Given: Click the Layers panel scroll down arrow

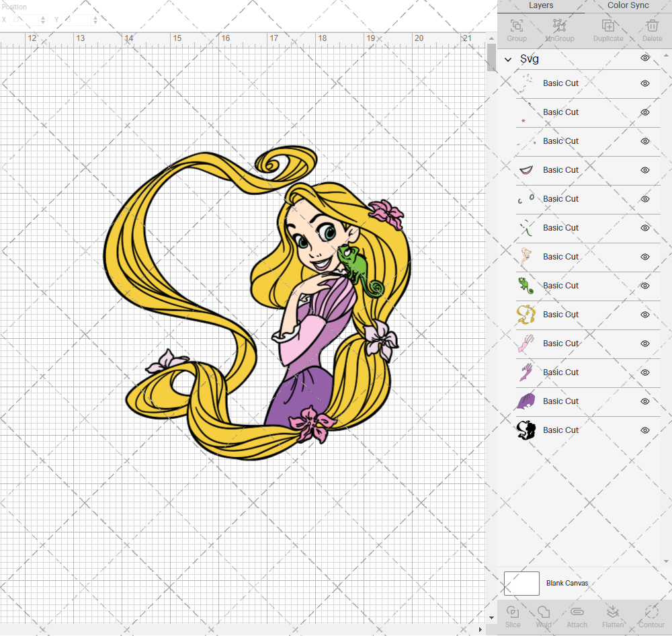Looking at the screenshot, I should coord(666,561).
